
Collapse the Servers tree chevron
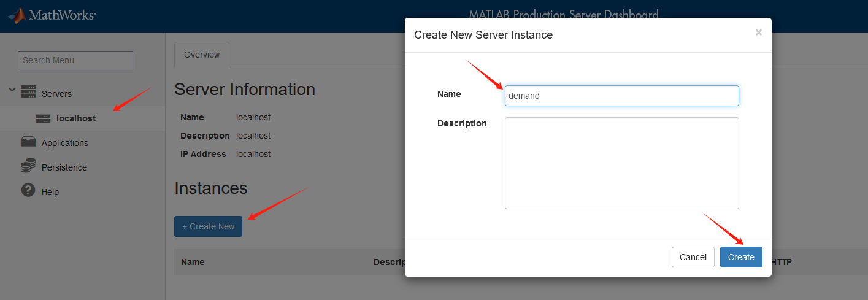point(12,90)
